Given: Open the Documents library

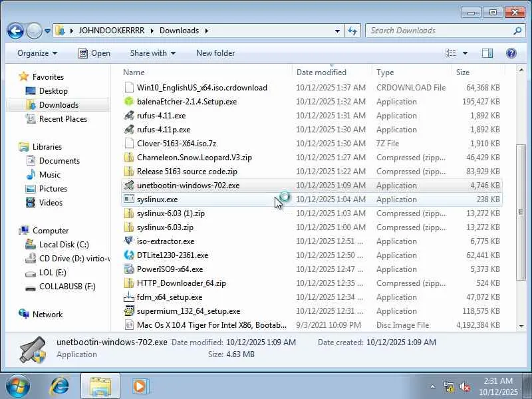Looking at the screenshot, I should (59, 160).
